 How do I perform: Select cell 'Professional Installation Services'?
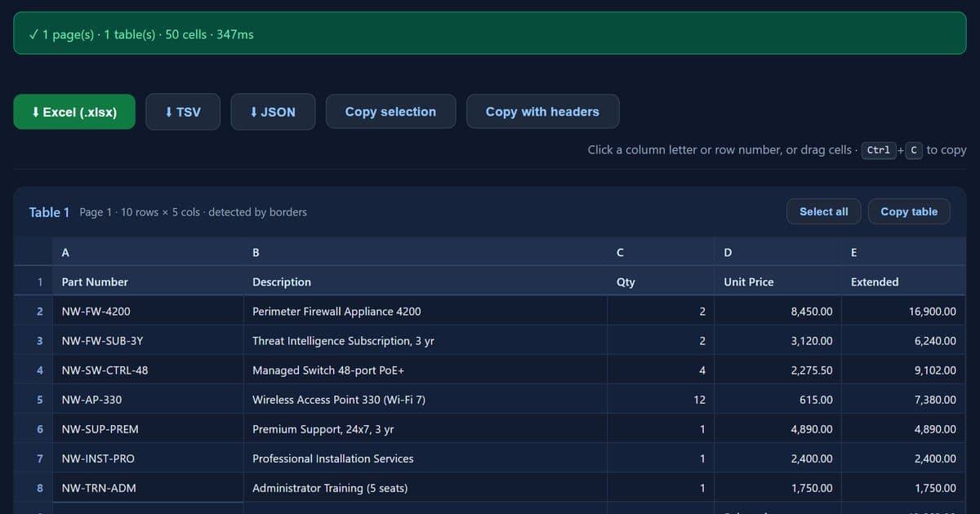click(425, 458)
